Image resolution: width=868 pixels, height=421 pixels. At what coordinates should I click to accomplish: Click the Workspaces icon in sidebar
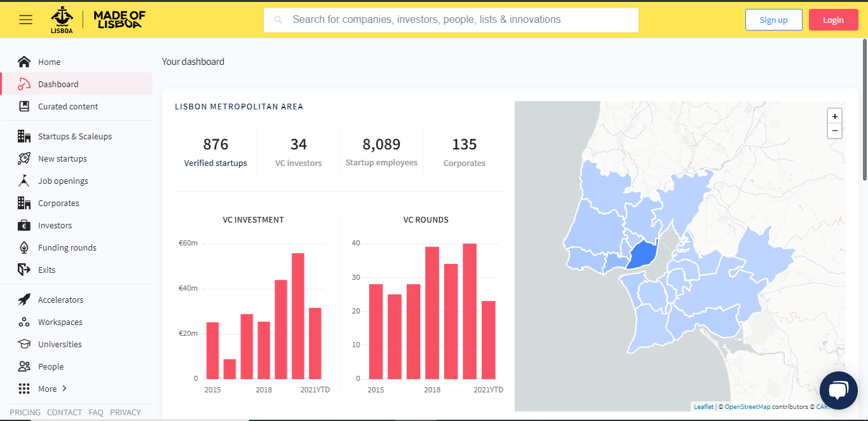pos(24,322)
